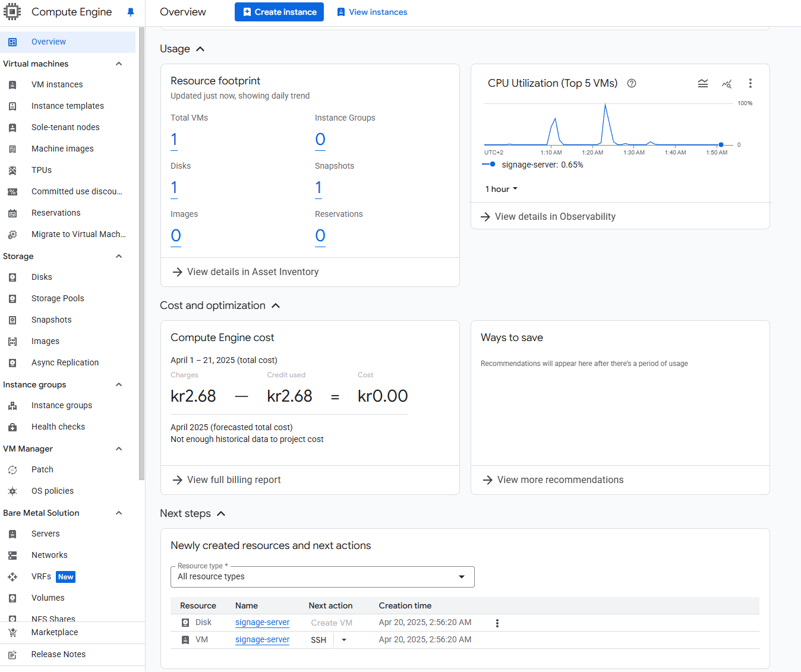Click the VRFs sidebar icon
801x672 pixels.
click(x=12, y=577)
